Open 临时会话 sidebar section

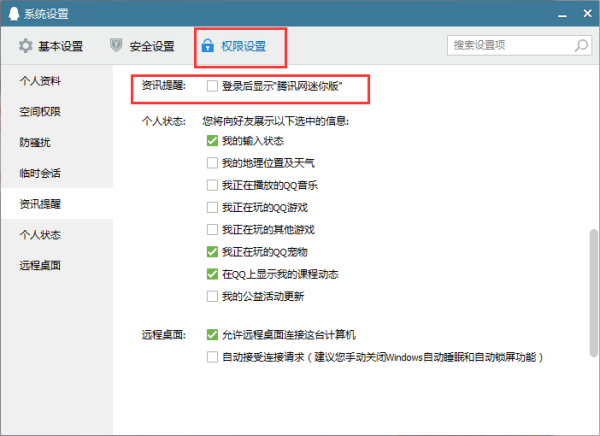point(40,173)
